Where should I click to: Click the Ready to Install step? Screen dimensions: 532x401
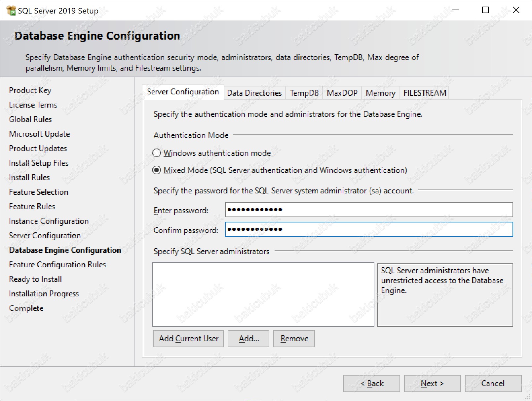pyautogui.click(x=35, y=279)
